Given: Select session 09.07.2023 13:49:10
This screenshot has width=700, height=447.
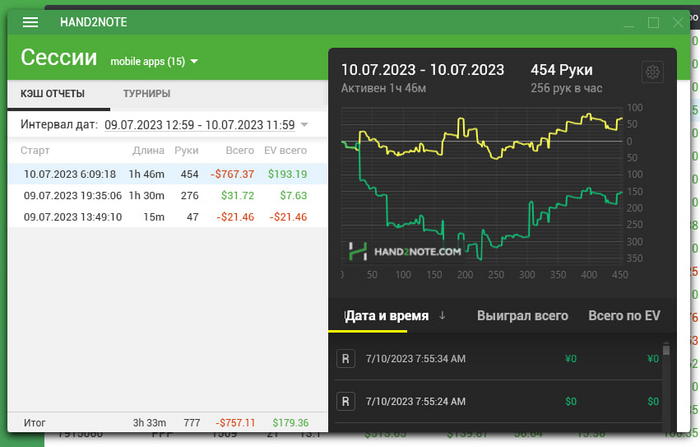Looking at the screenshot, I should click(167, 217).
